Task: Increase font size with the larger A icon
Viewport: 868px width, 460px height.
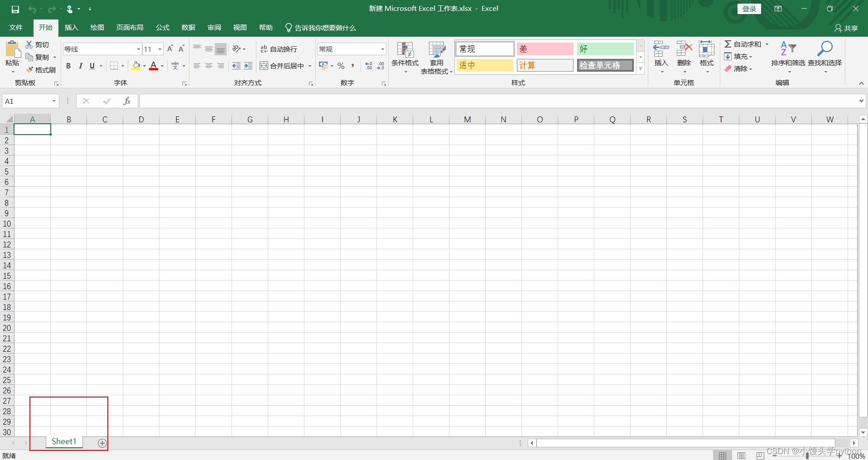Action: point(170,48)
